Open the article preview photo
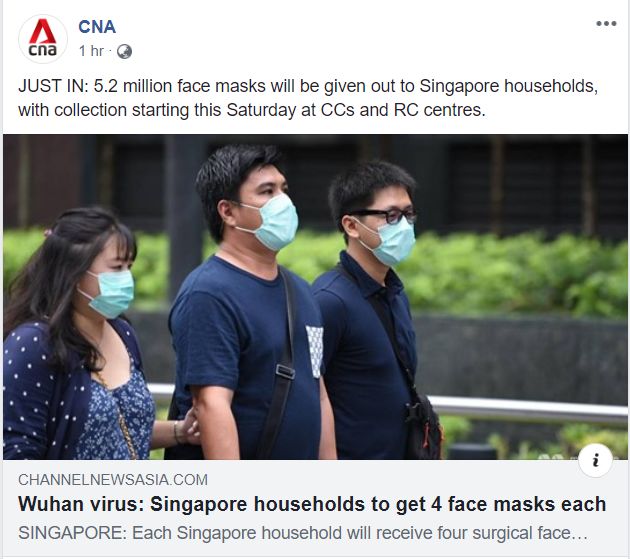The width and height of the screenshot is (630, 559). (x=315, y=297)
